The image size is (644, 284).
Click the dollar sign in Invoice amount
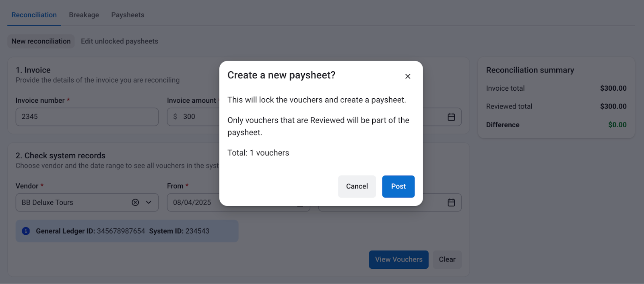pyautogui.click(x=175, y=117)
